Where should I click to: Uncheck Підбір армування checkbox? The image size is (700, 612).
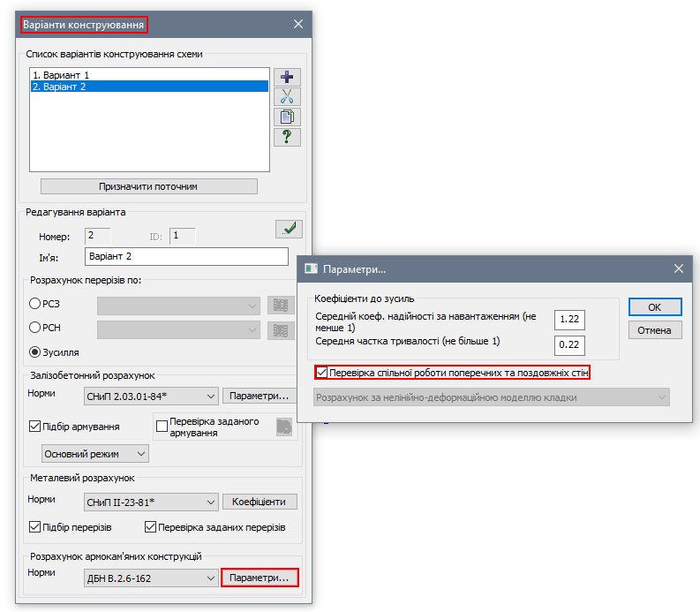[35, 427]
